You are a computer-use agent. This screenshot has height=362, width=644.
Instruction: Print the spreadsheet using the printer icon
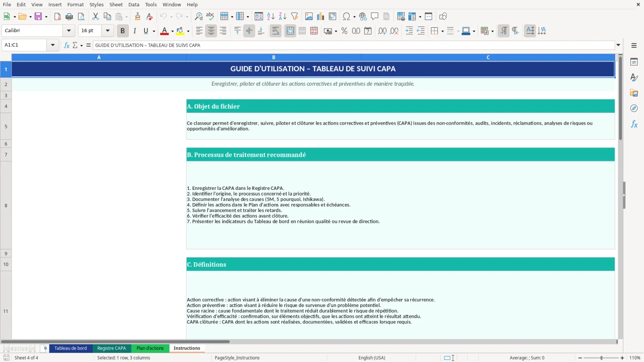click(69, 16)
